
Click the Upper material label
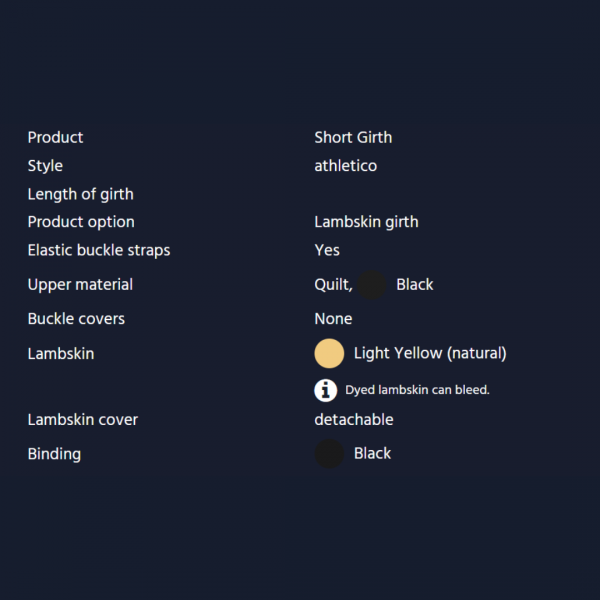point(80,285)
